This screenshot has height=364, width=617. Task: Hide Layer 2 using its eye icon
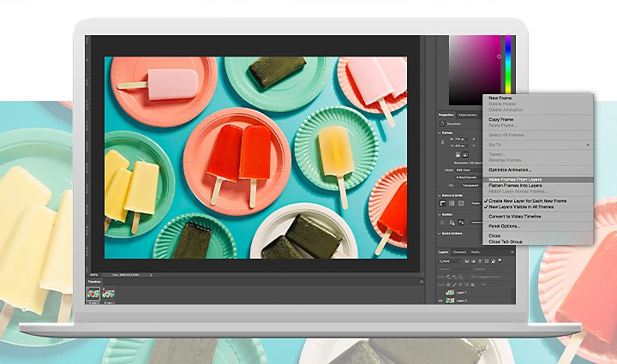[440, 301]
